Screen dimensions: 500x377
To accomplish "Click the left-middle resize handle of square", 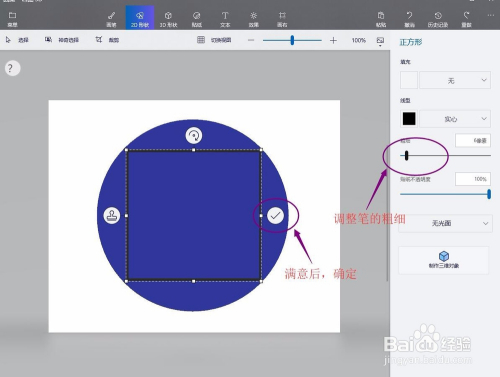I will (126, 216).
